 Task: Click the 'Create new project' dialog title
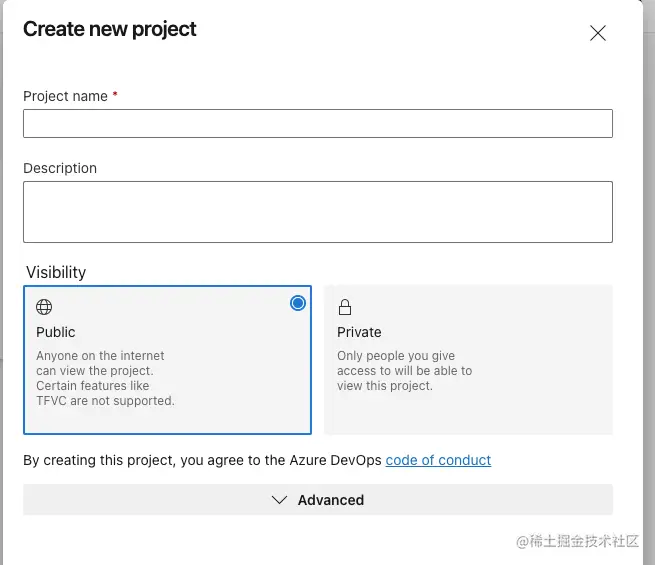point(110,29)
